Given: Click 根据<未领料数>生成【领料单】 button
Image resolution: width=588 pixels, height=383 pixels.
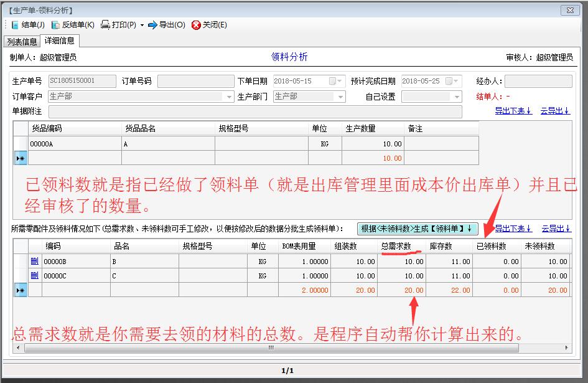Looking at the screenshot, I should (x=418, y=229).
